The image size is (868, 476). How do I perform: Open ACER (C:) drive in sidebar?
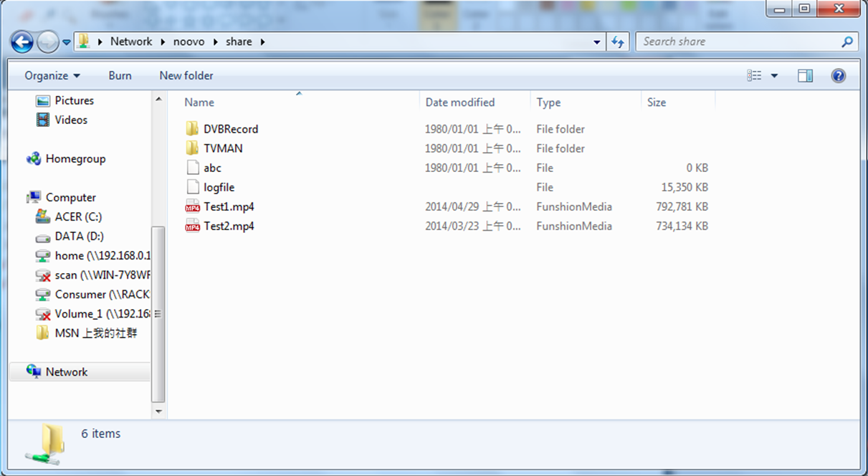click(78, 216)
